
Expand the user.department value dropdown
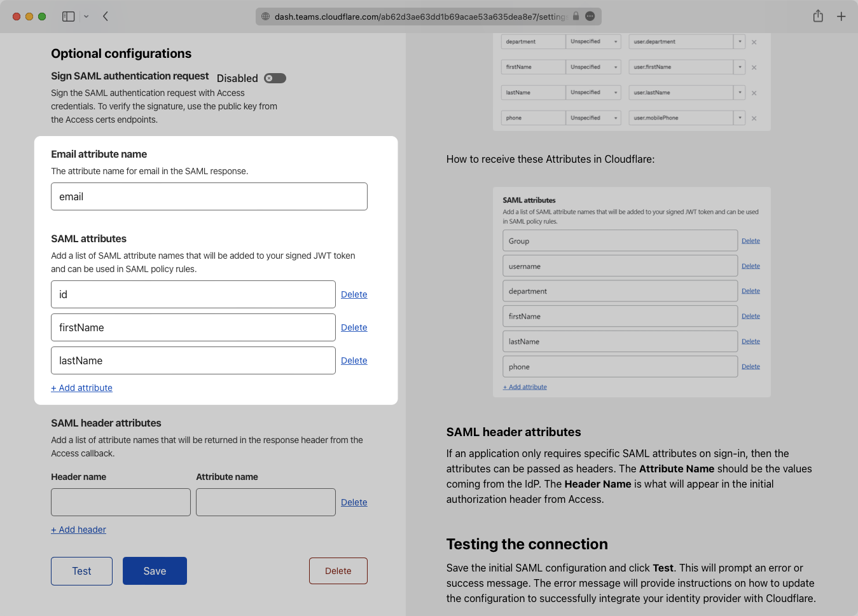tap(740, 41)
